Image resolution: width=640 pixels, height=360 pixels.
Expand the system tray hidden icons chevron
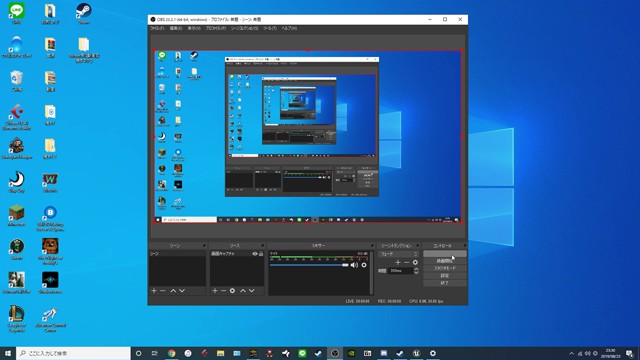(571, 353)
